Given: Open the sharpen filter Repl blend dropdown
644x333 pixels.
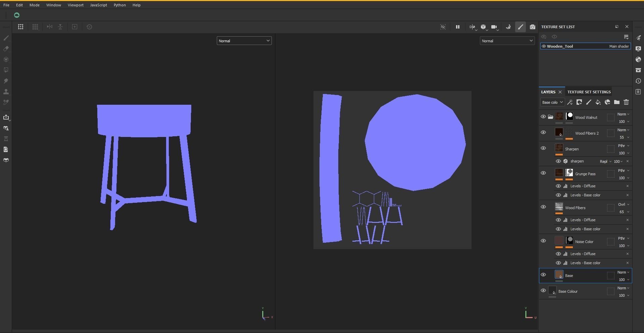Looking at the screenshot, I should 605,161.
